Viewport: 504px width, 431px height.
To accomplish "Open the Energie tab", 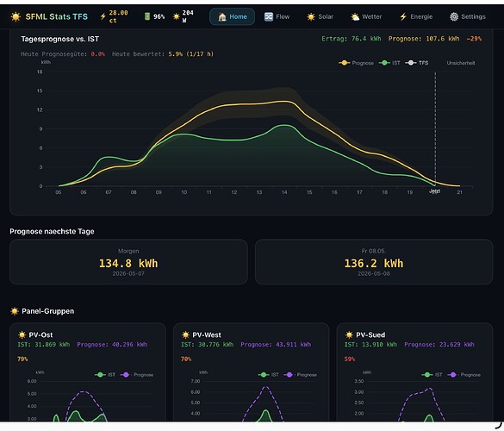I will (416, 16).
